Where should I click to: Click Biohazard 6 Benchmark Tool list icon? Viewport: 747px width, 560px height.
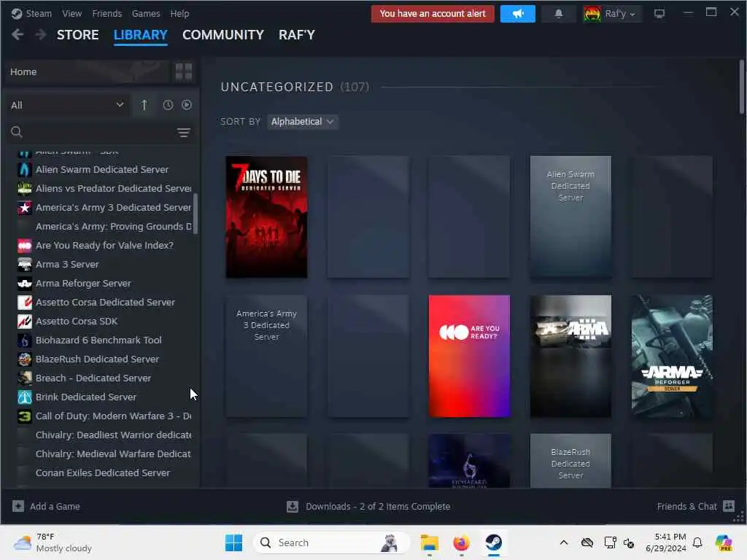click(24, 340)
